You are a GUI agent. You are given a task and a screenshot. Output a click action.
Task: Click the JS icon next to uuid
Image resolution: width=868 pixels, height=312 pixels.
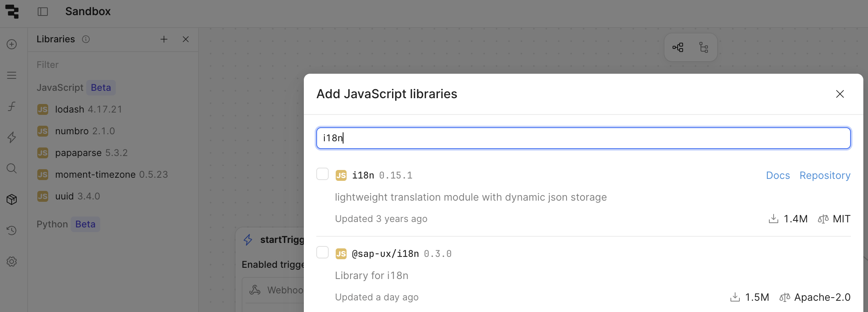click(43, 196)
